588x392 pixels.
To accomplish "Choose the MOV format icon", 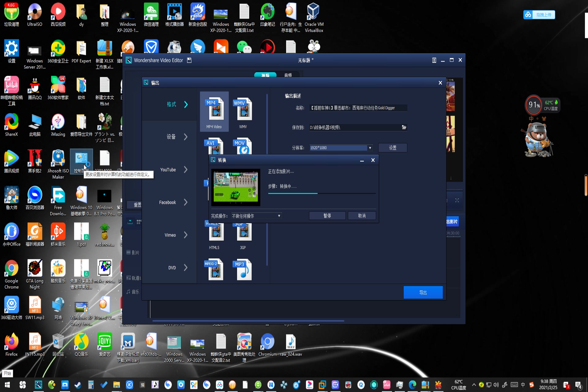I will click(243, 146).
